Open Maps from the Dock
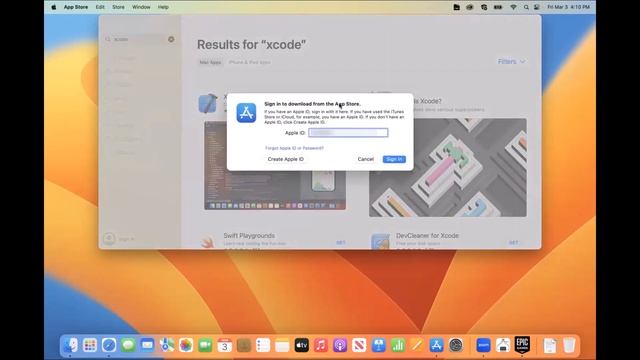 167,345
